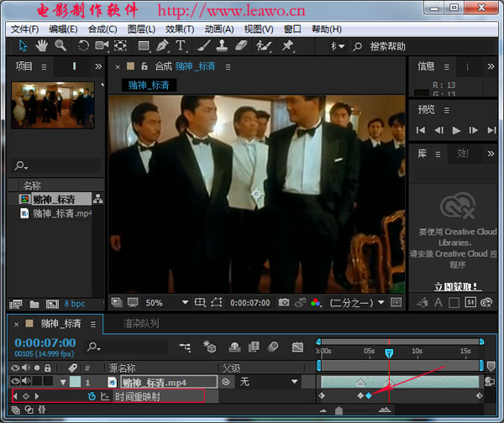Go to previous 时间重映射 keyframe

15,396
